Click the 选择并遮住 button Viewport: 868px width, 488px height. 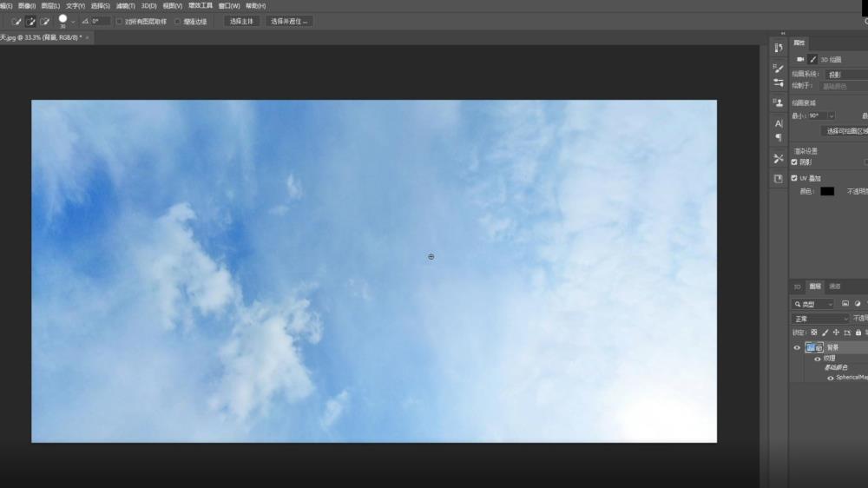[x=289, y=22]
